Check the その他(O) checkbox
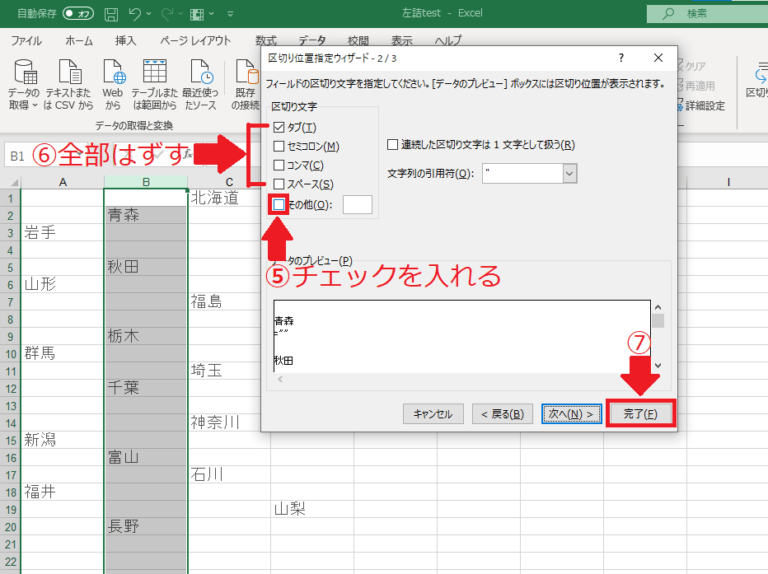The width and height of the screenshot is (768, 574). (x=279, y=204)
